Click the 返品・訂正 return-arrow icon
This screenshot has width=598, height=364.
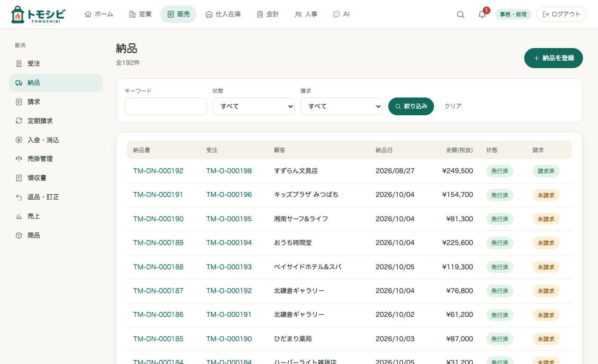(x=19, y=197)
